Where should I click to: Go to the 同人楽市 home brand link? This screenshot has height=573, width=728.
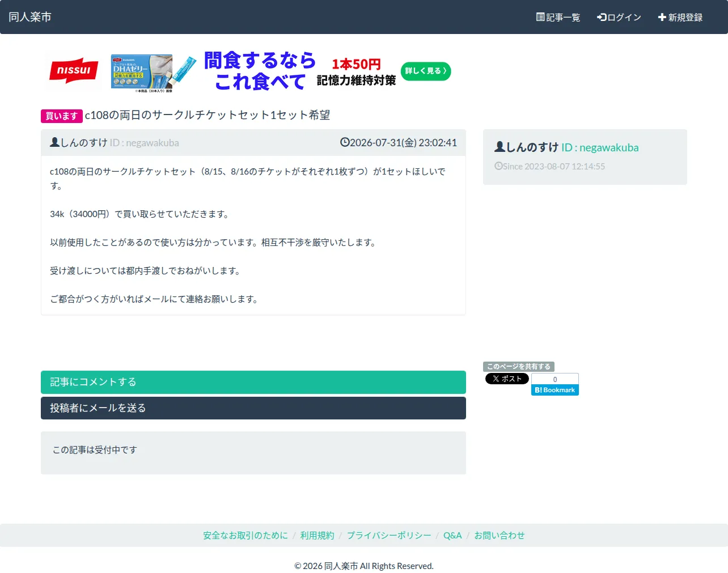(30, 17)
